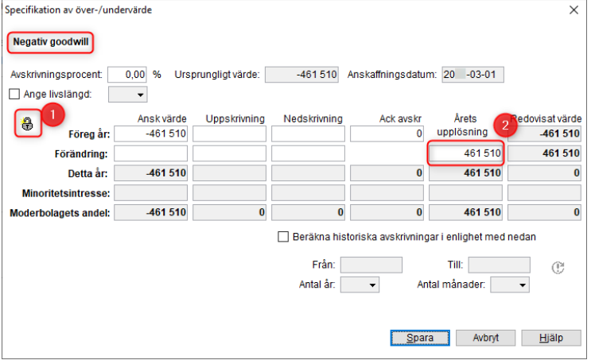Image resolution: width=595 pixels, height=364 pixels.
Task: Click the Föreg år Ansk värde field
Action: [150, 134]
